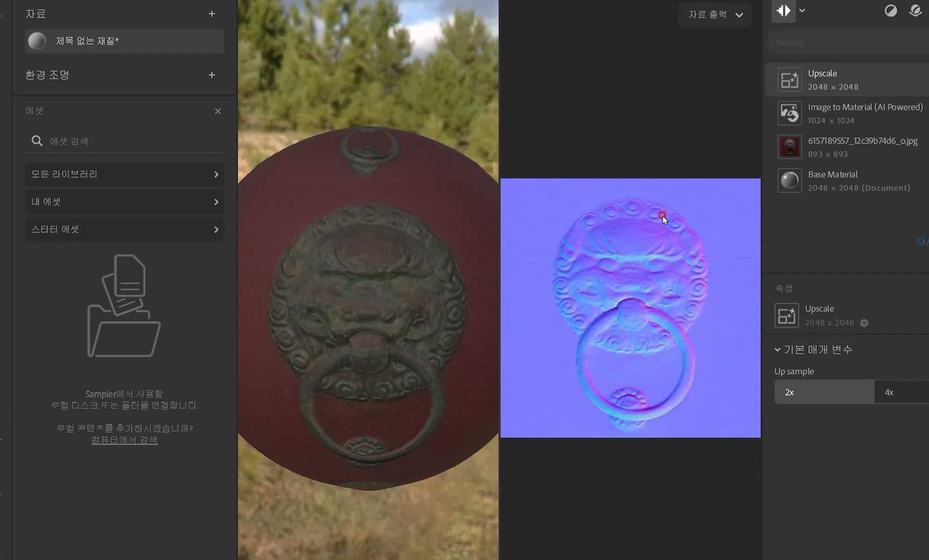Select the Image to Material (AI Powered) layer

[865, 113]
